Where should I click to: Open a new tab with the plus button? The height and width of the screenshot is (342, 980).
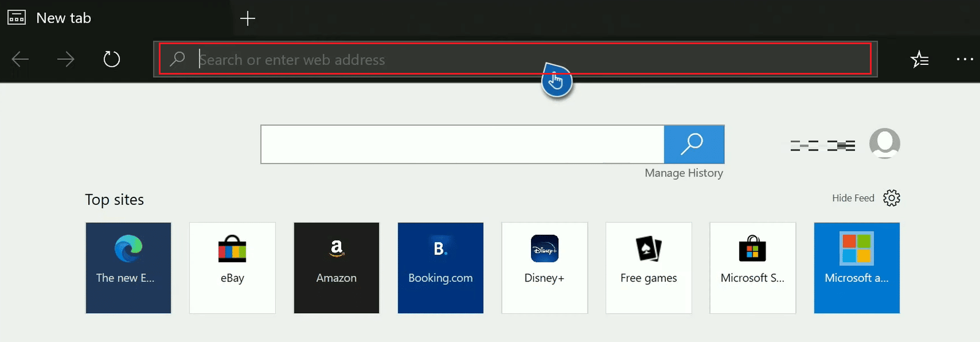247,18
